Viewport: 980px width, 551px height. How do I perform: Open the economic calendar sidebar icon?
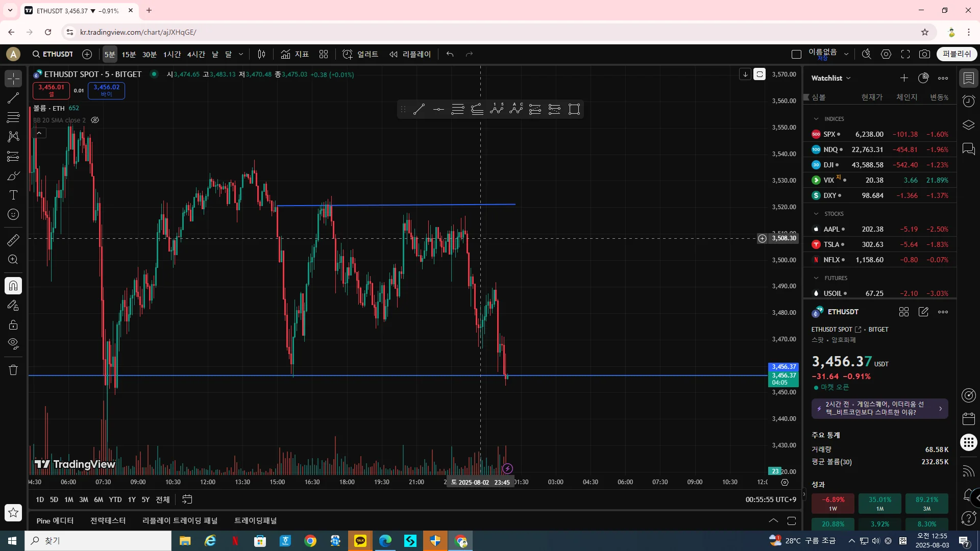tap(968, 419)
